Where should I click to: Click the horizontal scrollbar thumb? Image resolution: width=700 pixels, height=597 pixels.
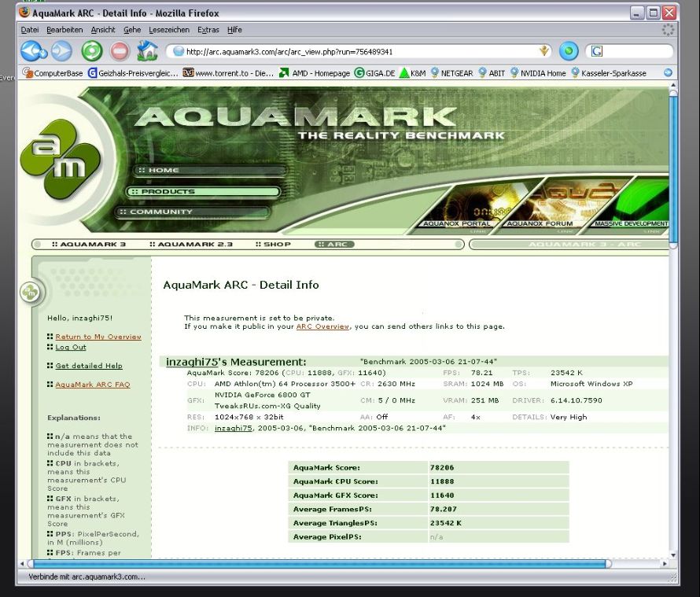319,564
